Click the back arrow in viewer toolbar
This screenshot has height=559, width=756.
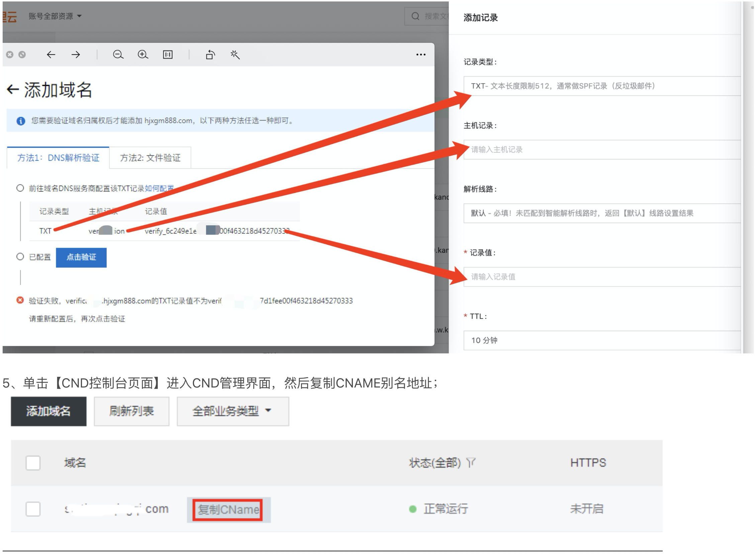tap(51, 54)
